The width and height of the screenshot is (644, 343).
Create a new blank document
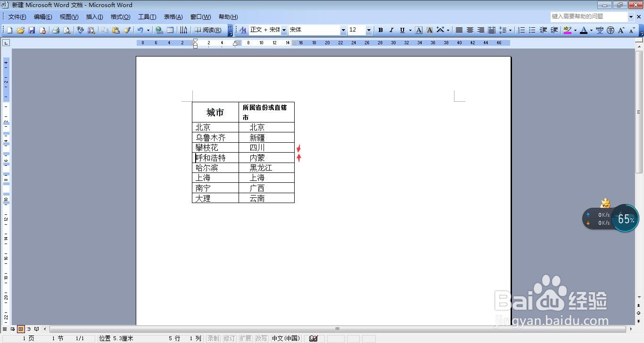pos(9,30)
